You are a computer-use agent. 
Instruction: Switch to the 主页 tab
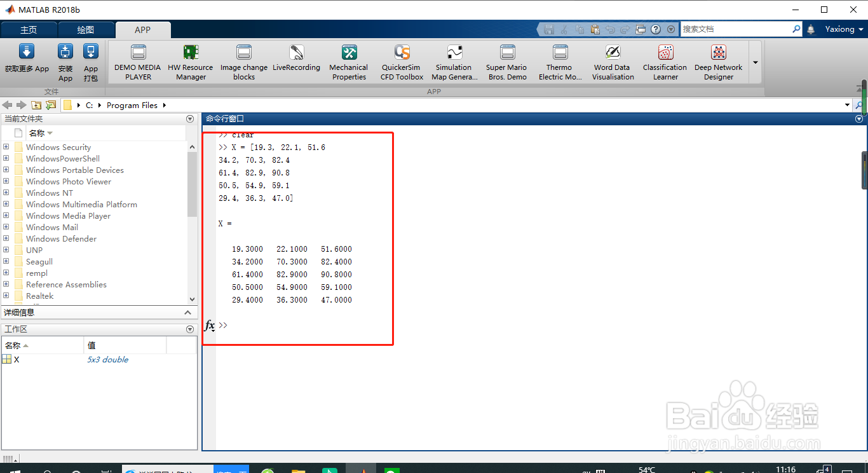coord(29,30)
